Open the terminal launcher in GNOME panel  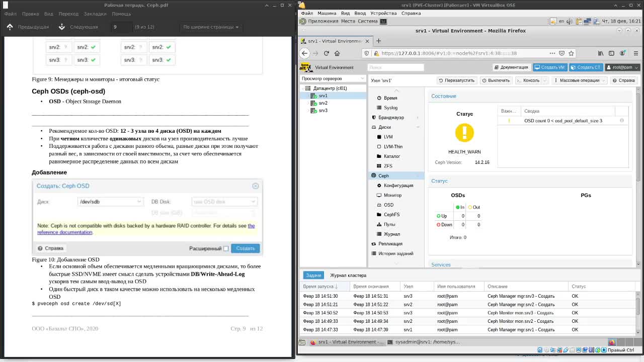(x=383, y=21)
